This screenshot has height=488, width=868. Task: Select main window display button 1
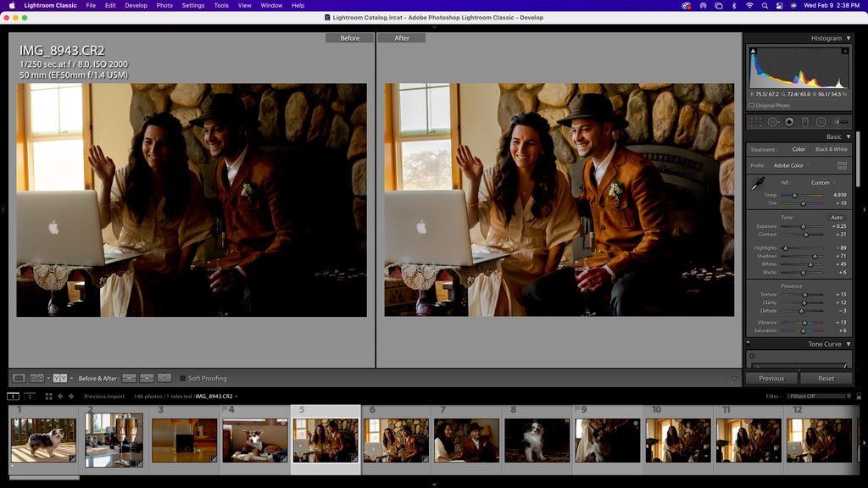point(13,396)
